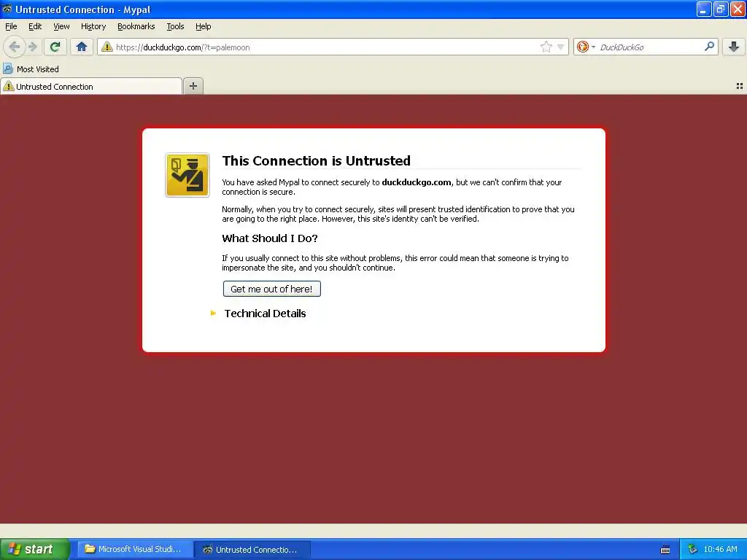Click the warning triangle in the address bar
Image resolution: width=747 pixels, height=560 pixels.
(x=107, y=47)
